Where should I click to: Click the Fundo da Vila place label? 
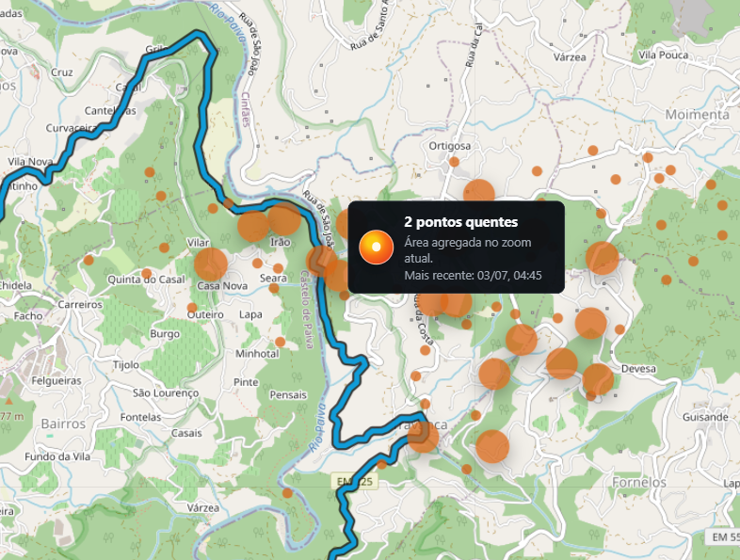pos(57,456)
